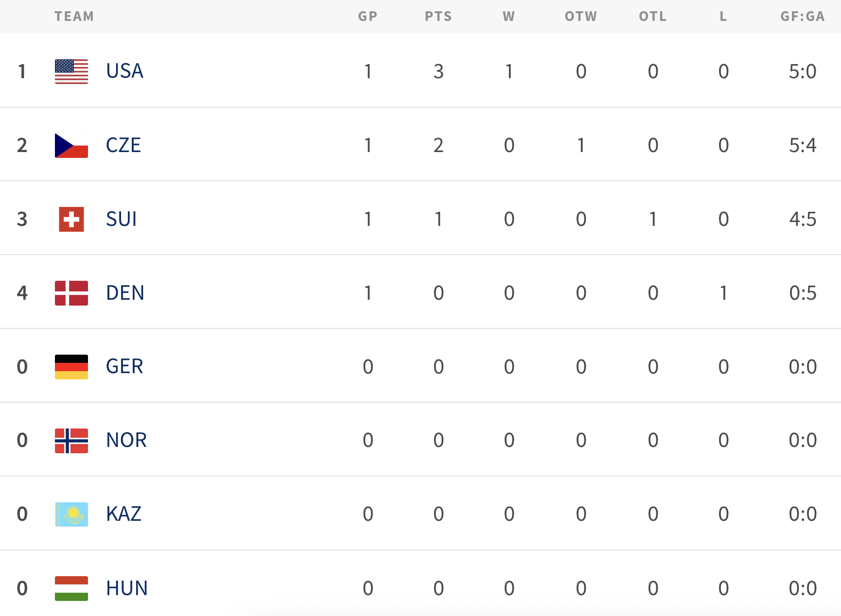841x616 pixels.
Task: Open the NOR team page
Action: point(126,441)
